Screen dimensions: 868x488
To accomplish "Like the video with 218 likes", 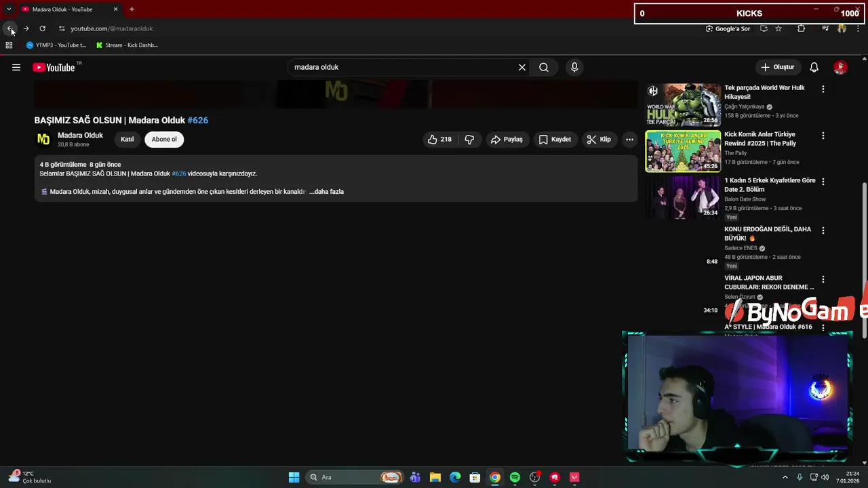I will [x=439, y=139].
